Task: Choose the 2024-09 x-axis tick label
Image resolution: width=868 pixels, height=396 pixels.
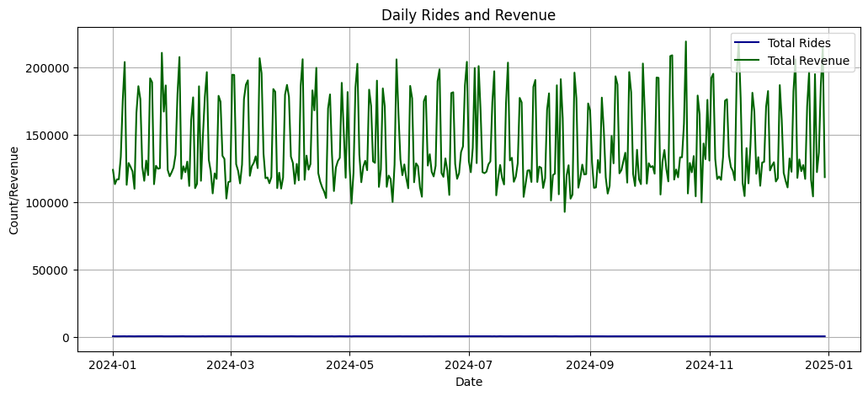Action: 589,365
